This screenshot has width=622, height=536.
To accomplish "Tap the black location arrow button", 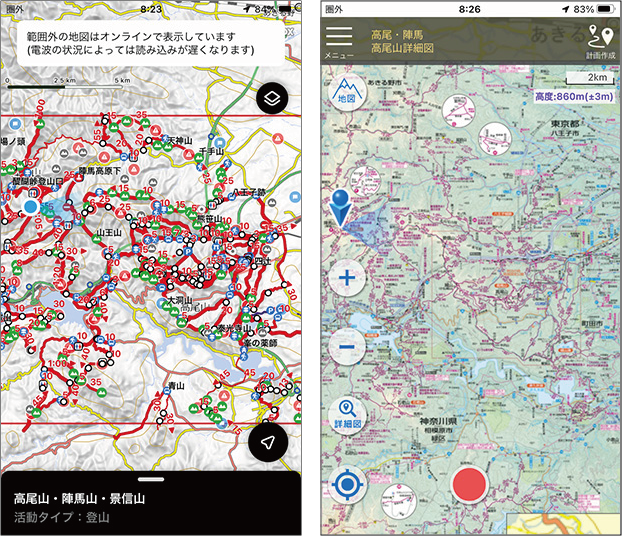I will point(268,442).
